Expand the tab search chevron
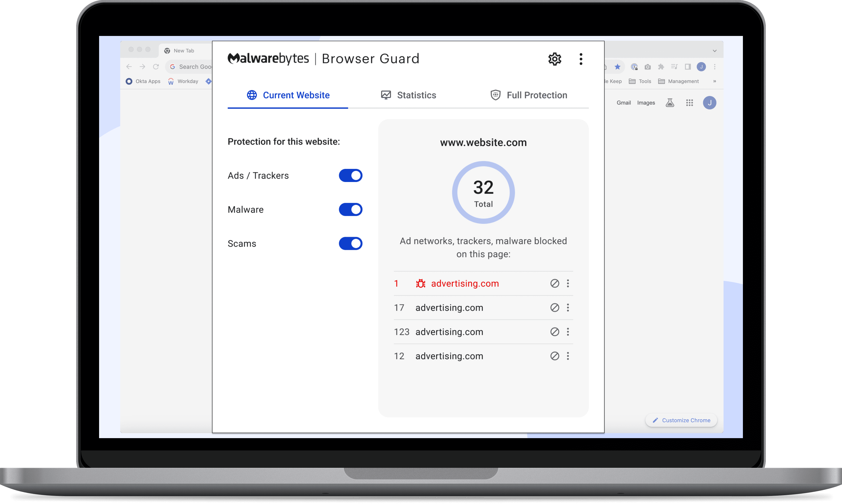Image resolution: width=842 pixels, height=504 pixels. pyautogui.click(x=714, y=51)
